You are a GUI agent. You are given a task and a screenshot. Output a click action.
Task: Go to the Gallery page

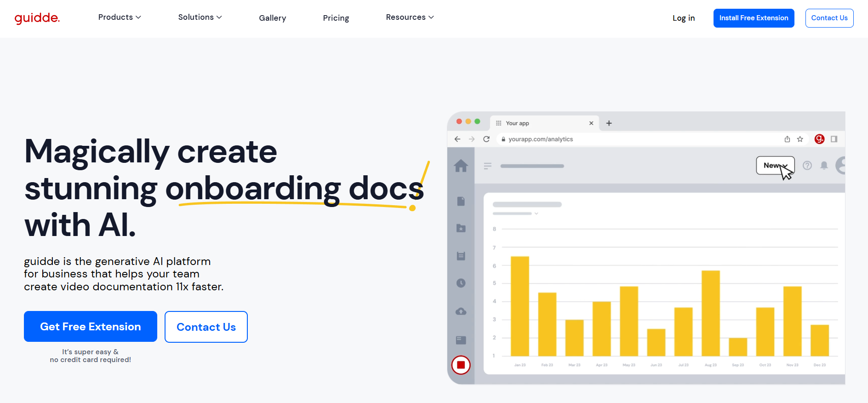click(272, 18)
